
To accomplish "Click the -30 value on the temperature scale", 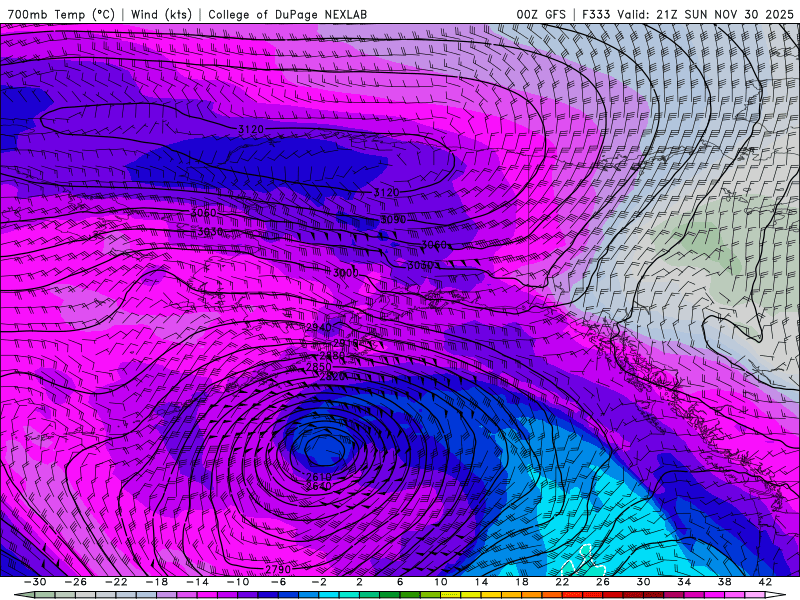I will pyautogui.click(x=35, y=582).
